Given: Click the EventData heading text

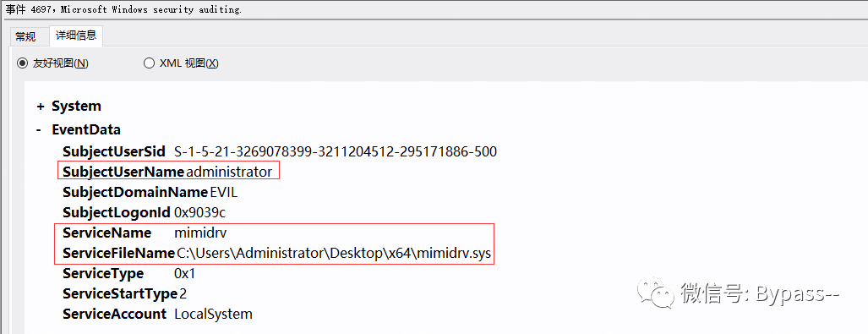Looking at the screenshot, I should 86,130.
